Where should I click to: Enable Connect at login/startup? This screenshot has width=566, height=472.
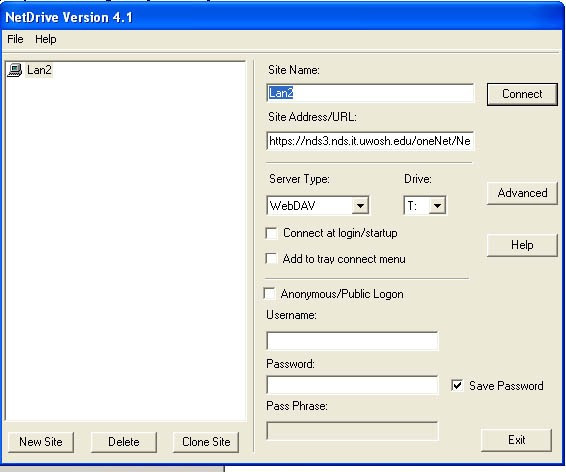point(271,233)
